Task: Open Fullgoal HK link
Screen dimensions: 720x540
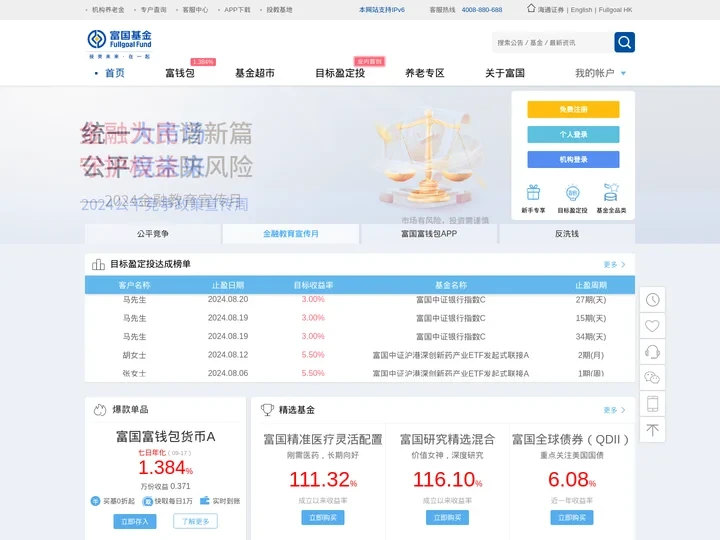Action: pos(615,10)
